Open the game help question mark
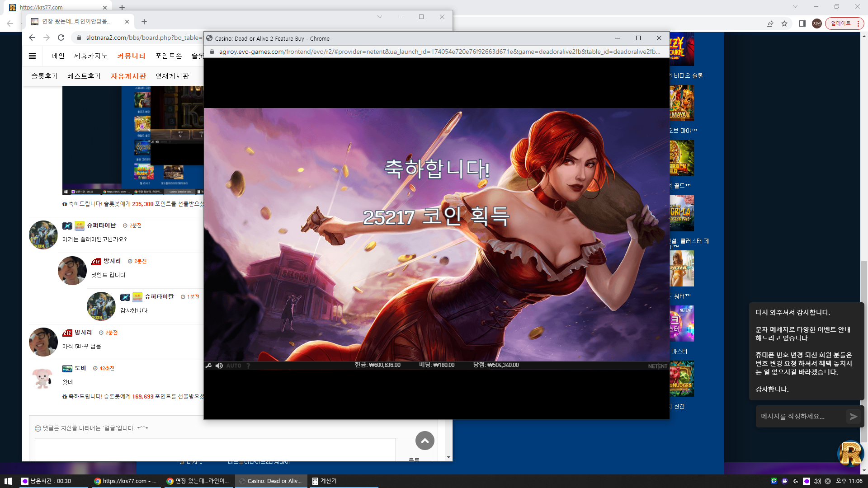The height and width of the screenshot is (488, 868). click(x=248, y=366)
